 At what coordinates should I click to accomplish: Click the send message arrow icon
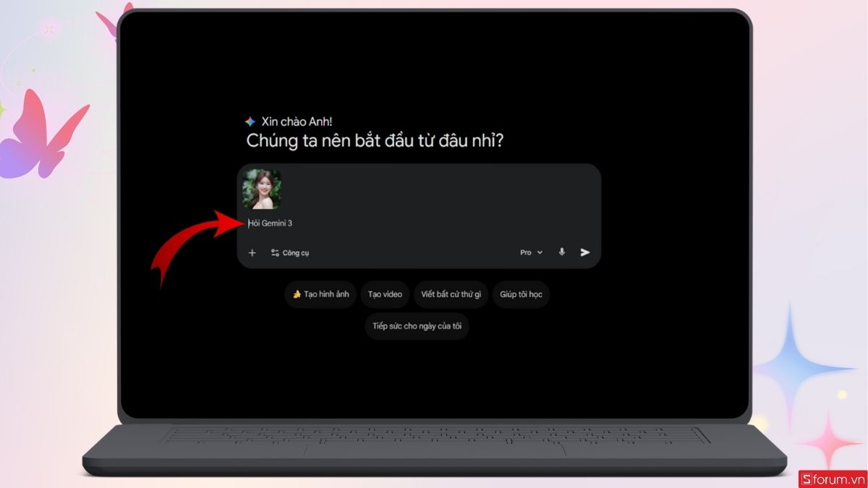(x=584, y=252)
